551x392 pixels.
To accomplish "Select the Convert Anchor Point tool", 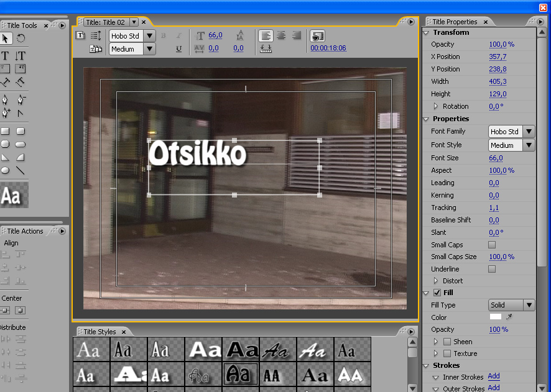I will 21,113.
